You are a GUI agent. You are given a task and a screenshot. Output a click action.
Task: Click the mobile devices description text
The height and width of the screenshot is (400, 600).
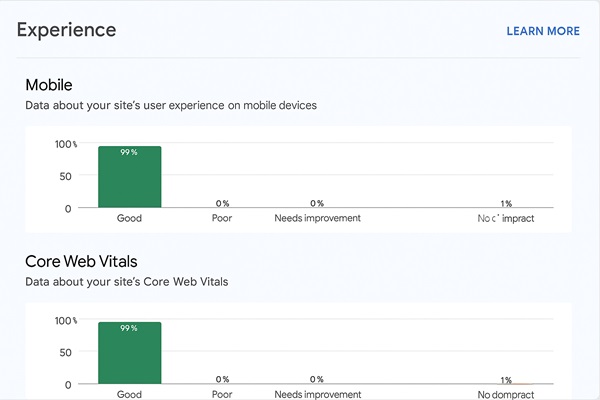[171, 105]
